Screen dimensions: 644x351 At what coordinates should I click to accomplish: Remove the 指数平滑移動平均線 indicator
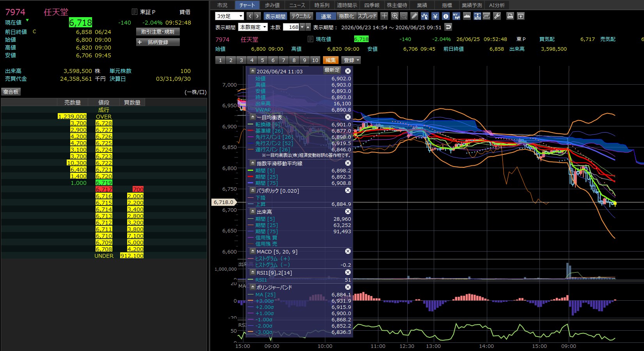point(348,163)
